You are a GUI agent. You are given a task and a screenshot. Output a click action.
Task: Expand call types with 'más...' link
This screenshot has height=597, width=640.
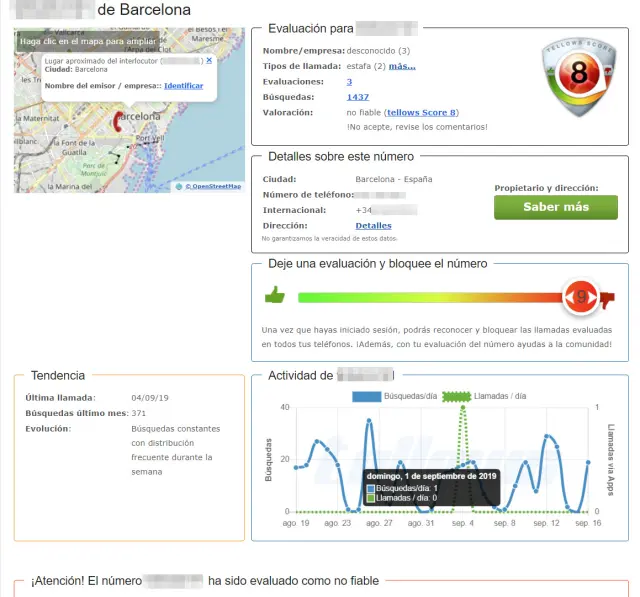(401, 66)
